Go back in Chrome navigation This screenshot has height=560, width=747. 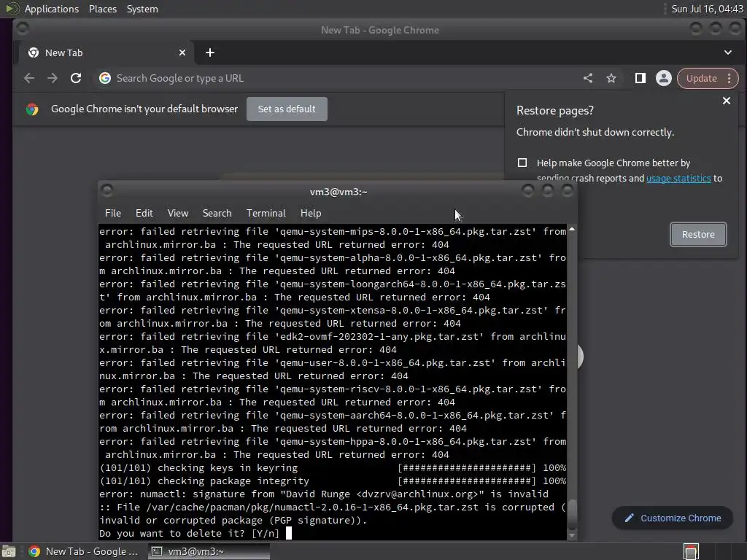29,78
